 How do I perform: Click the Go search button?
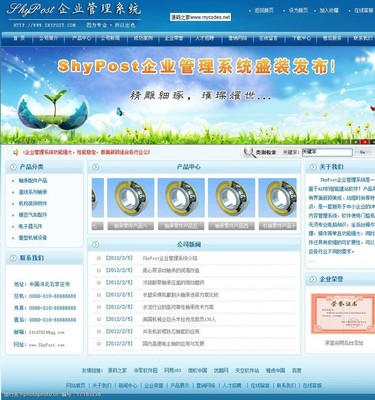click(363, 152)
